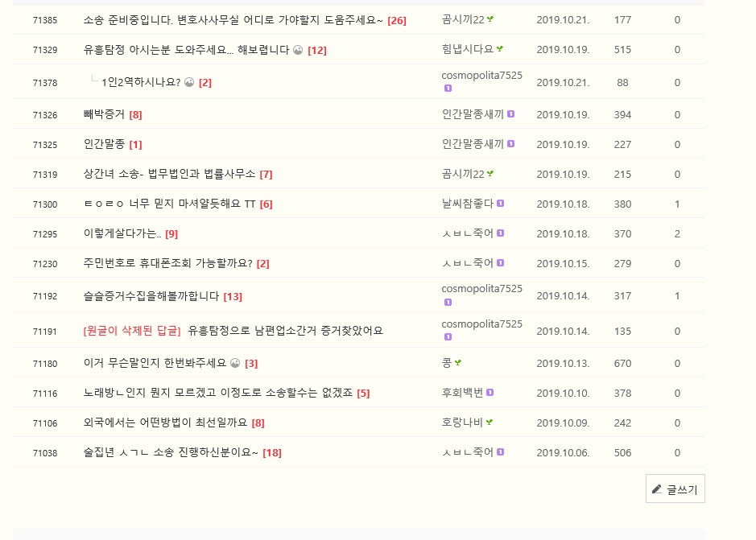Viewport: 756px width, 540px height.
Task: Open comment count [18] on post 71038
Action: click(x=272, y=453)
